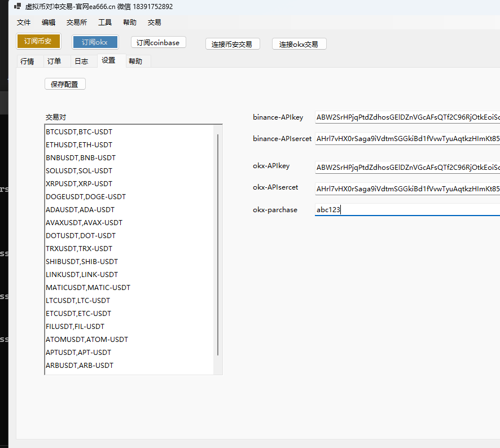Click the 连接币安交易 button

(x=232, y=44)
